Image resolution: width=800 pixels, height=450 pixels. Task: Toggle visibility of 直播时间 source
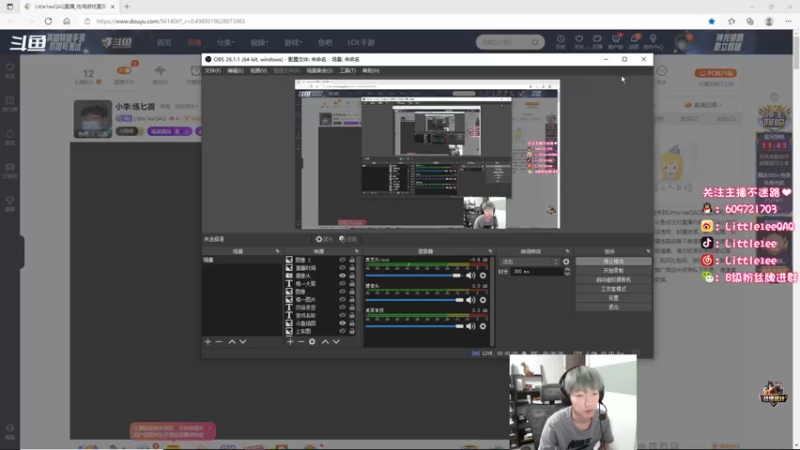click(342, 267)
